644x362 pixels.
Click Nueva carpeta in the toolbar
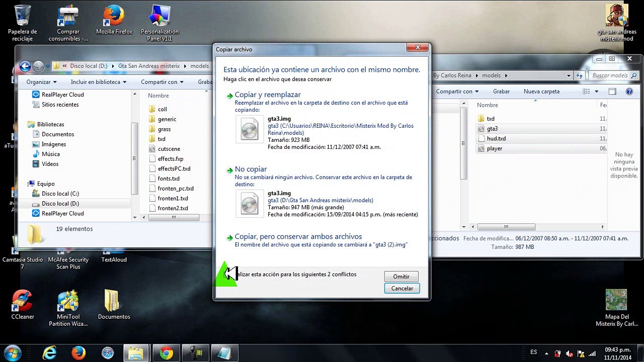point(541,92)
